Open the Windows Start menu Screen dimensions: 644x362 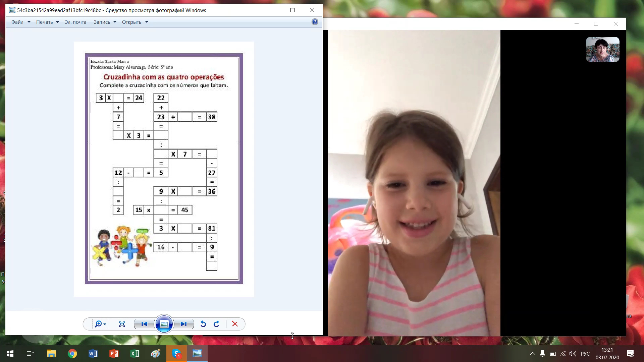(10, 354)
